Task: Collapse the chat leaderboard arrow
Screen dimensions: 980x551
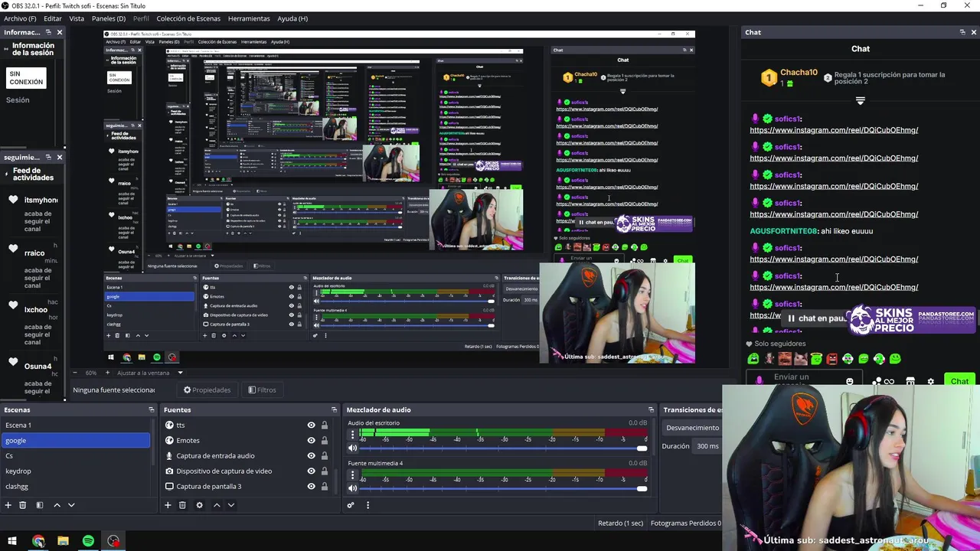Action: click(x=861, y=100)
